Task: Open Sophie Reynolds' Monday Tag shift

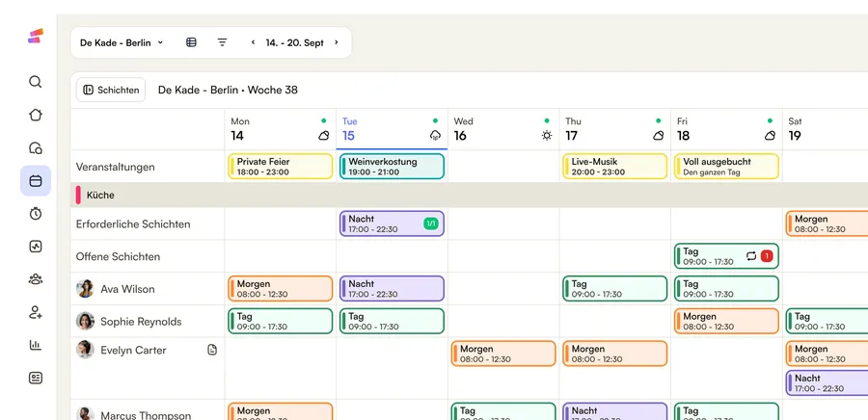Action: [280, 321]
